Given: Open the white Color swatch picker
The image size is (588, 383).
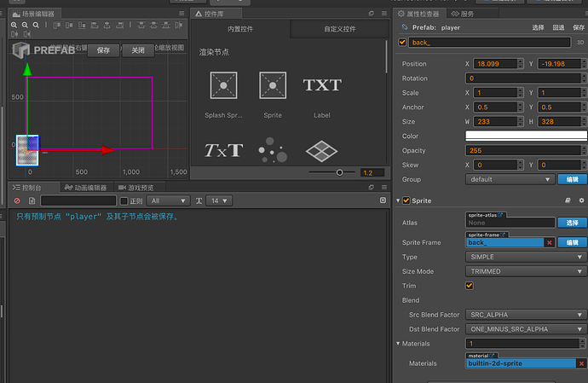Looking at the screenshot, I should point(526,136).
